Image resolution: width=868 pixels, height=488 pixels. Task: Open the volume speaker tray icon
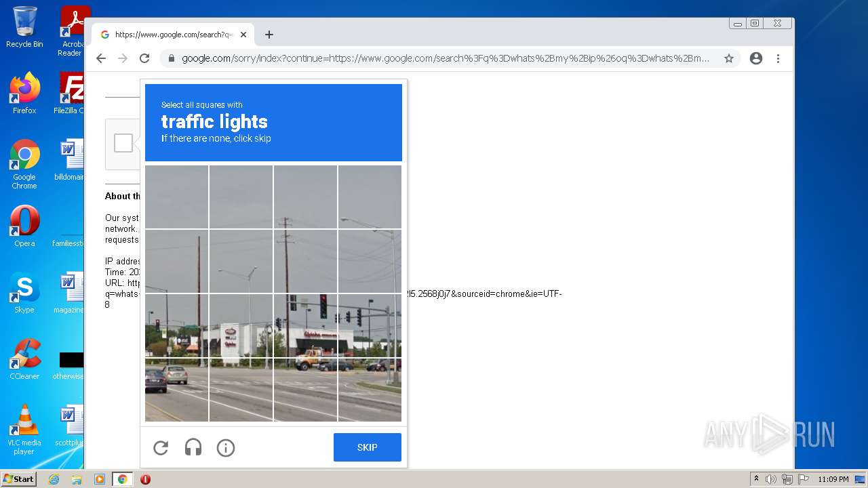pyautogui.click(x=771, y=479)
